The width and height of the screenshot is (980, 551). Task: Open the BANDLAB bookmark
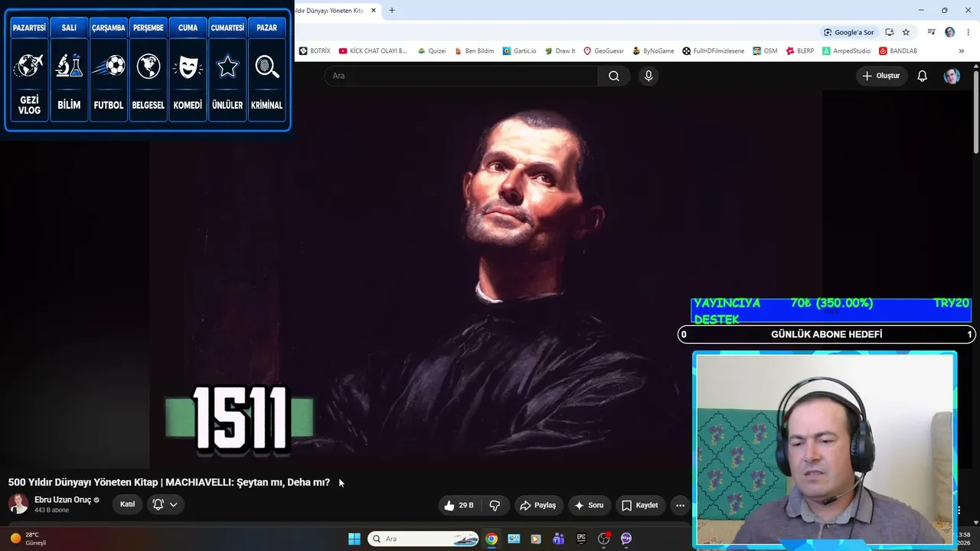[x=897, y=51]
